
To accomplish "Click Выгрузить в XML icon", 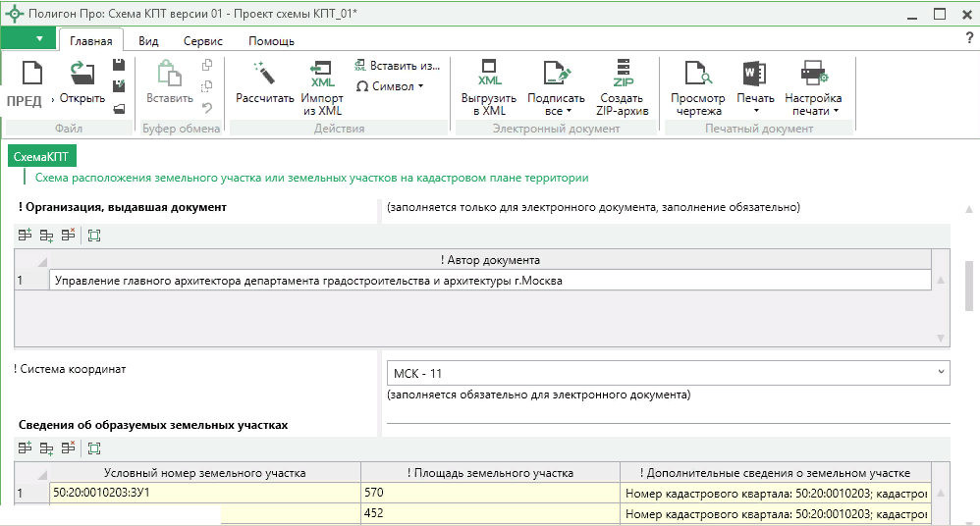I will [x=488, y=74].
